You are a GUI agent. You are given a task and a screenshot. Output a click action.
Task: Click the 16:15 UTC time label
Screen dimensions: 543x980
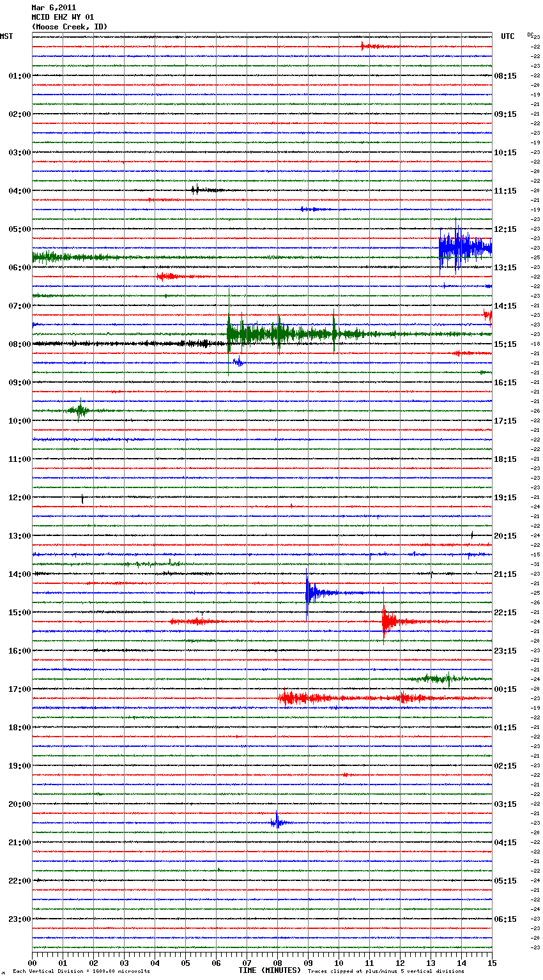pos(505,383)
